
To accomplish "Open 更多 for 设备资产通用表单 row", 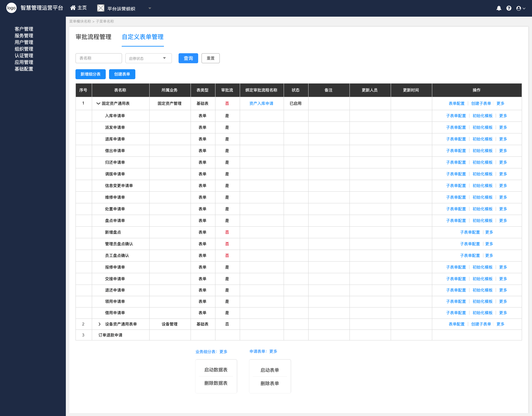I will [x=500, y=324].
